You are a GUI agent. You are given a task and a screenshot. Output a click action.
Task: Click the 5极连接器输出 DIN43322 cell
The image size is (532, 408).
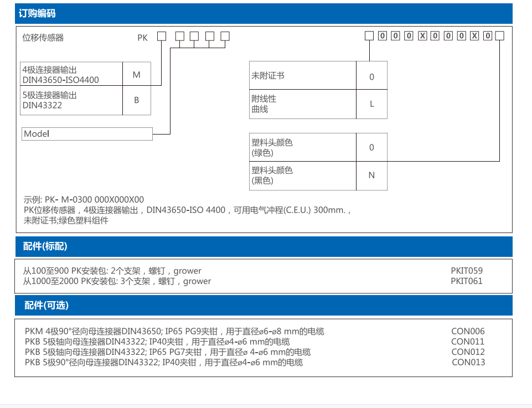71,100
